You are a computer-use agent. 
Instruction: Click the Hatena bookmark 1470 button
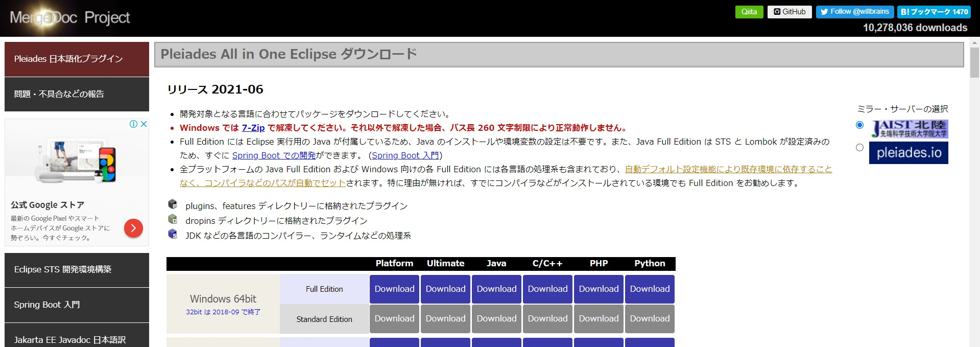934,12
